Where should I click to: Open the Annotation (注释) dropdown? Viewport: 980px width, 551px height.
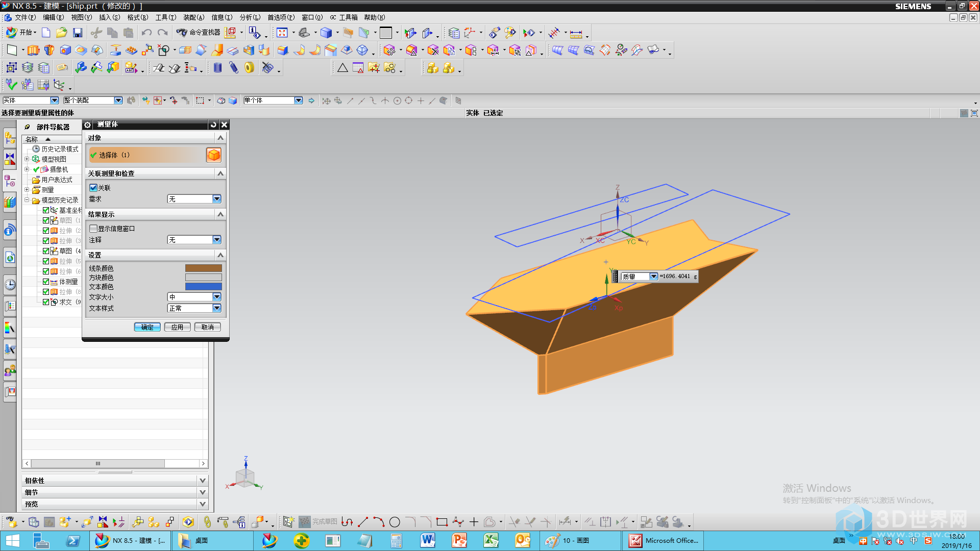[x=194, y=240]
